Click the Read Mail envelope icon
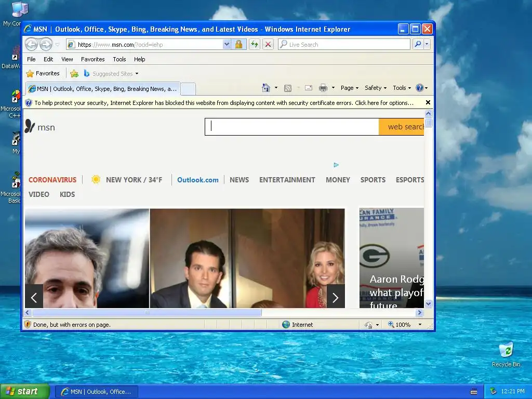 click(x=309, y=88)
